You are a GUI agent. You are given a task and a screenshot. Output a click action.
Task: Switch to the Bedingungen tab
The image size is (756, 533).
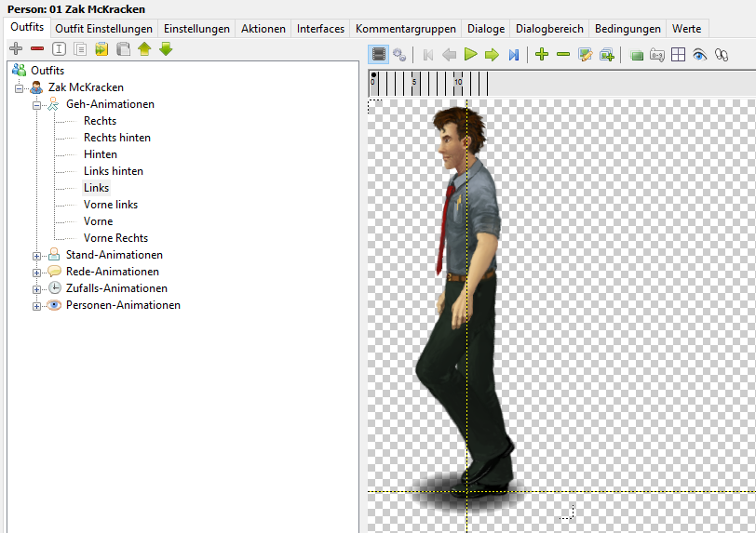pos(628,29)
